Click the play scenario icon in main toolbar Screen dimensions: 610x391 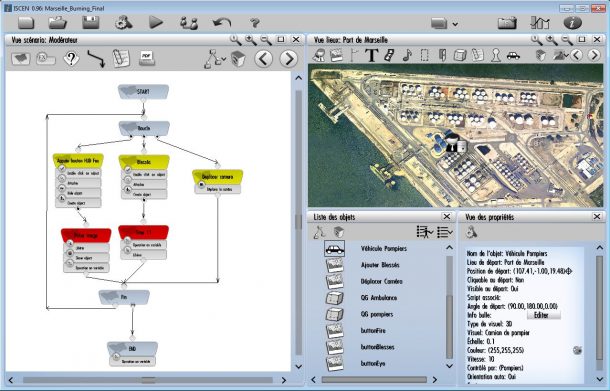tap(156, 22)
